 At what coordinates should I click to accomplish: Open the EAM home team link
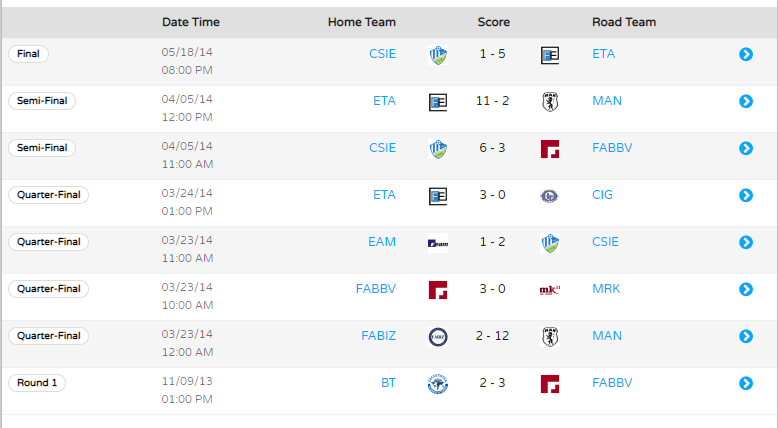click(382, 242)
